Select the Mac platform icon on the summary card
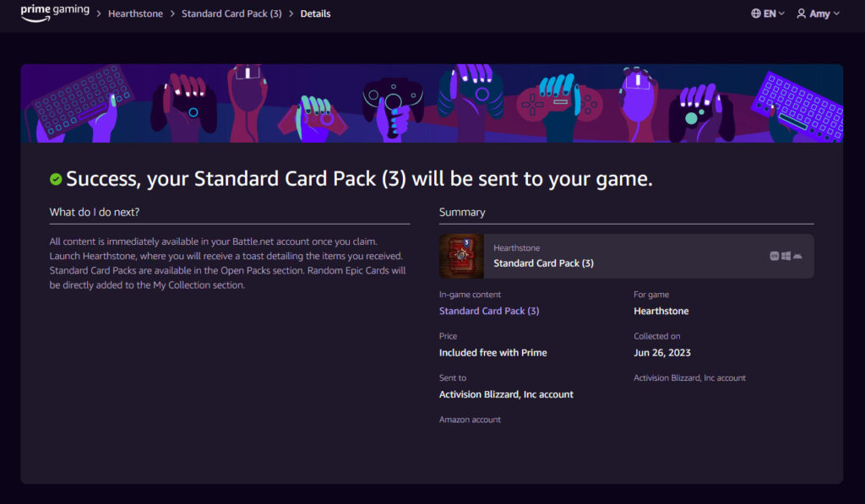This screenshot has height=504, width=865. (x=798, y=256)
